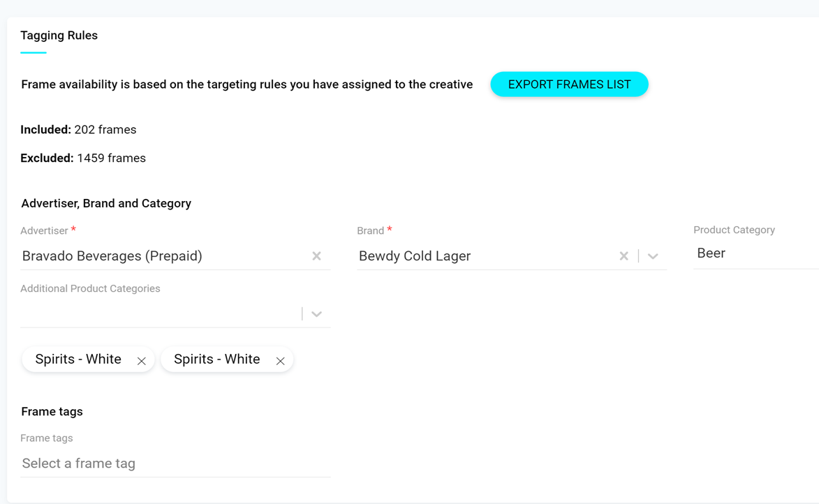Click the Select a frame tag input
The image size is (819, 504).
tap(175, 464)
